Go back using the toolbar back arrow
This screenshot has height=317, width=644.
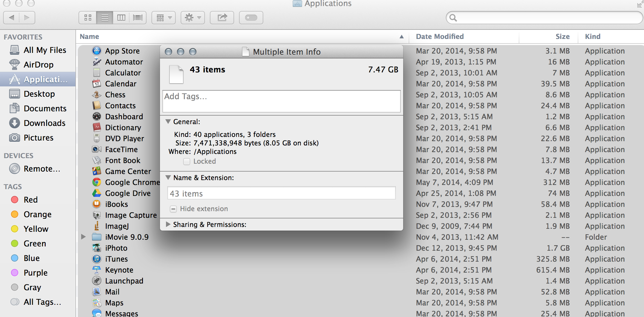tap(12, 18)
